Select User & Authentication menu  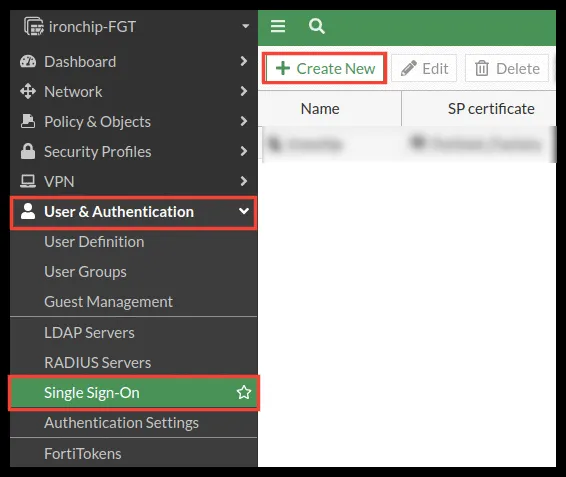point(134,212)
